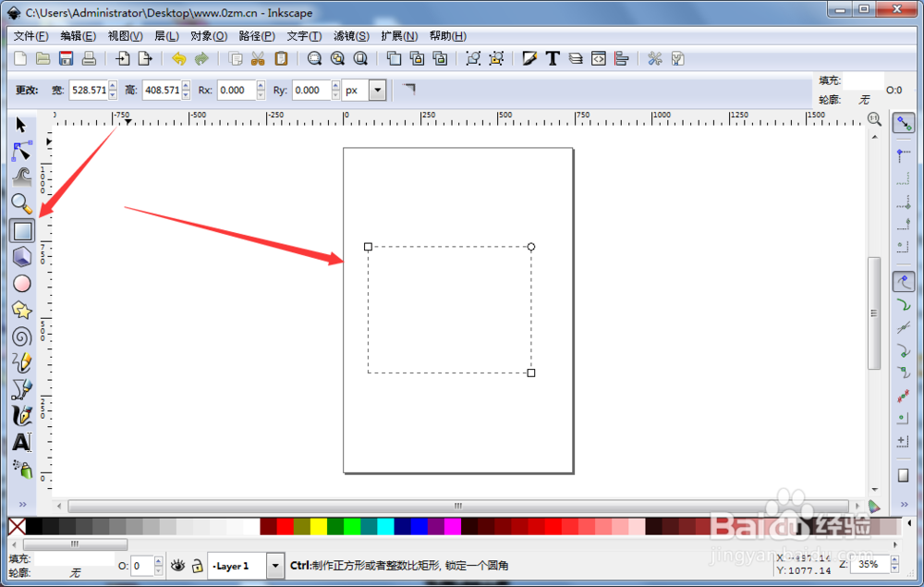Image resolution: width=924 pixels, height=587 pixels.
Task: Select the Zoom magnifier tool in toolbox
Action: pos(22,204)
